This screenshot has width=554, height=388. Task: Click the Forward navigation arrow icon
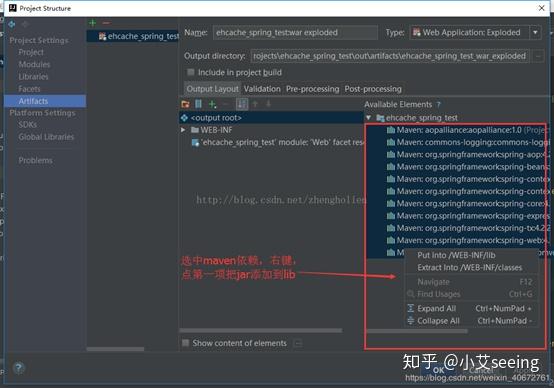(x=25, y=24)
